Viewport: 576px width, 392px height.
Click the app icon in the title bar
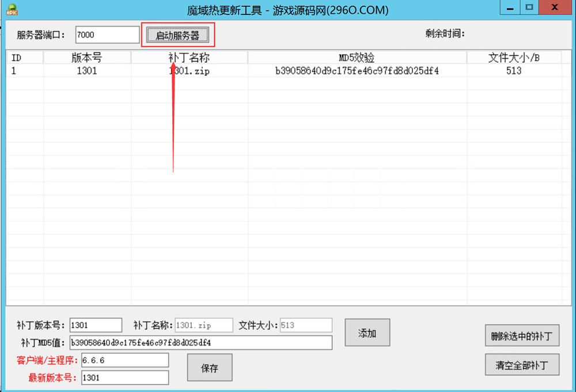coord(11,9)
